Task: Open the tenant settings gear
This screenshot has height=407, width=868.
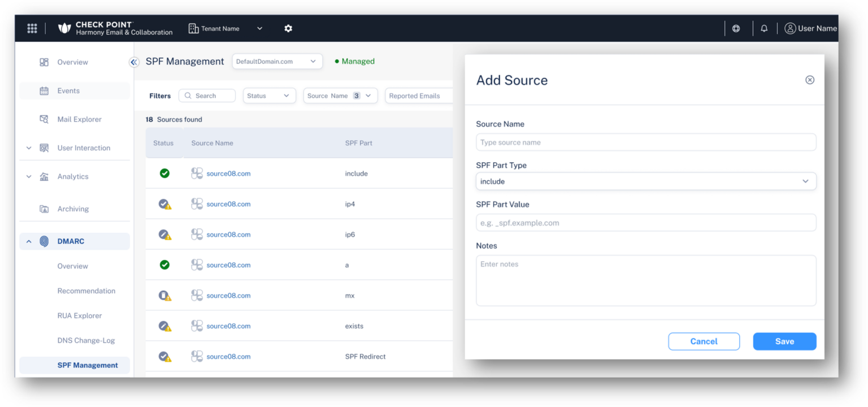Action: [x=288, y=28]
